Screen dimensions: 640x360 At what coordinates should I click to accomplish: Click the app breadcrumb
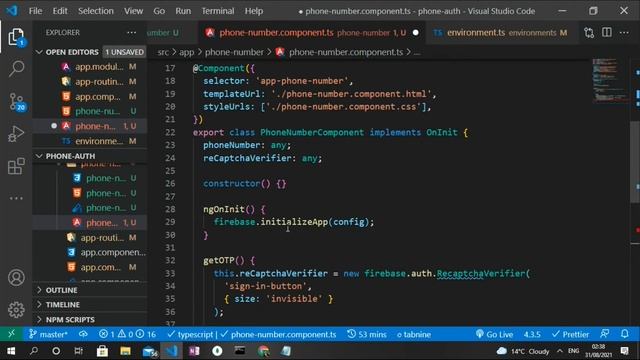tap(187, 52)
